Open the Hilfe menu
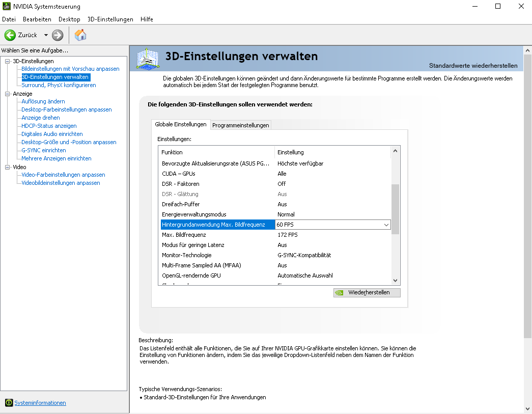 click(x=147, y=19)
